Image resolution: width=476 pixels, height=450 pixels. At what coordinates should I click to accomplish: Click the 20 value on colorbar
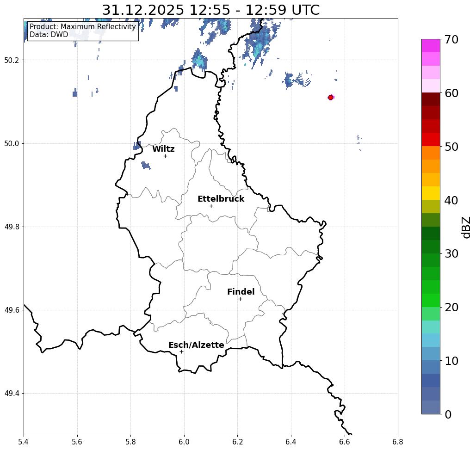click(451, 307)
